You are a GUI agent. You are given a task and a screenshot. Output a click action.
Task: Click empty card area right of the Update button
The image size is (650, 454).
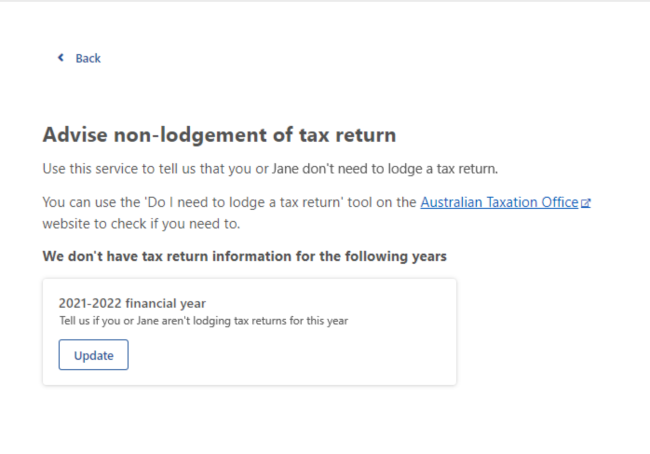click(x=290, y=355)
